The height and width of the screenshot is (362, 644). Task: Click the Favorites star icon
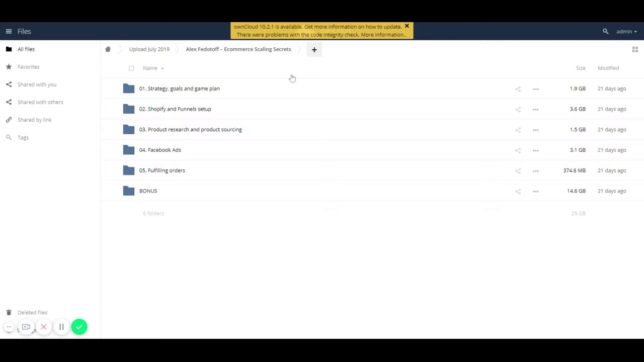click(x=9, y=67)
